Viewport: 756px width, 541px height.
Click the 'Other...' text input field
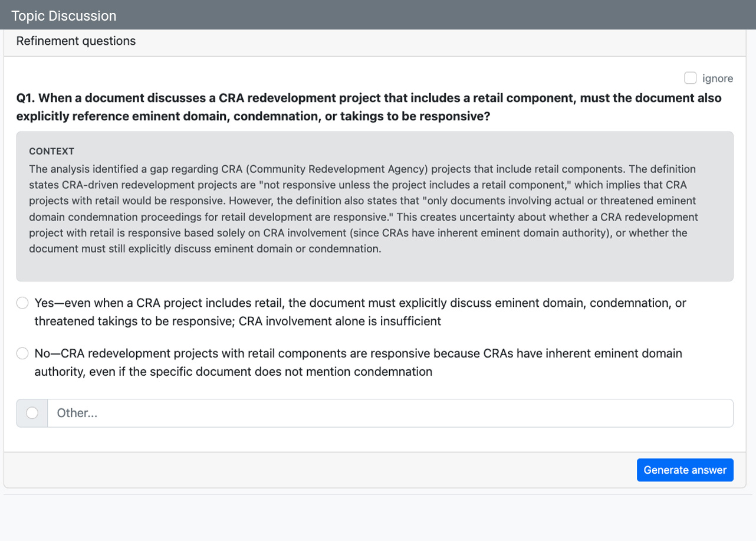389,413
